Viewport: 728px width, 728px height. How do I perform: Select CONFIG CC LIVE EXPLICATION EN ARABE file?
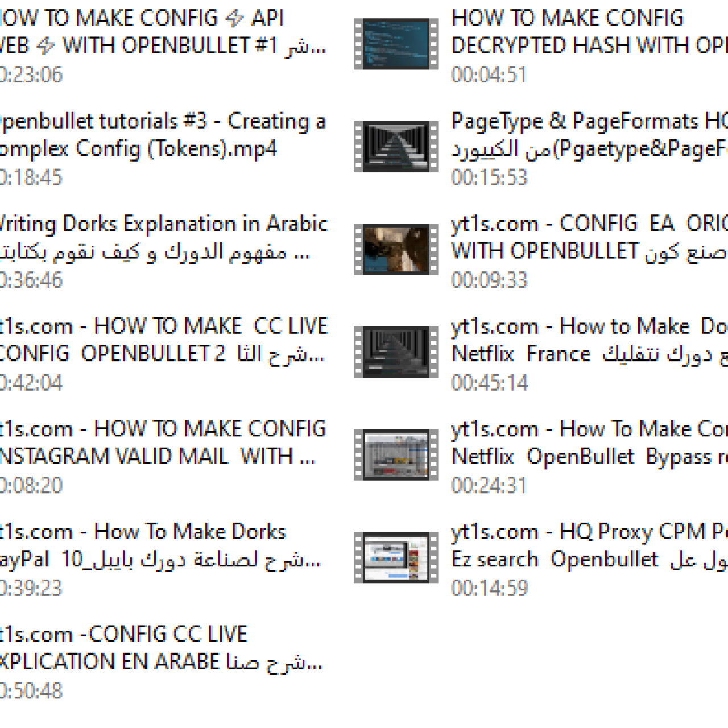coord(162,648)
